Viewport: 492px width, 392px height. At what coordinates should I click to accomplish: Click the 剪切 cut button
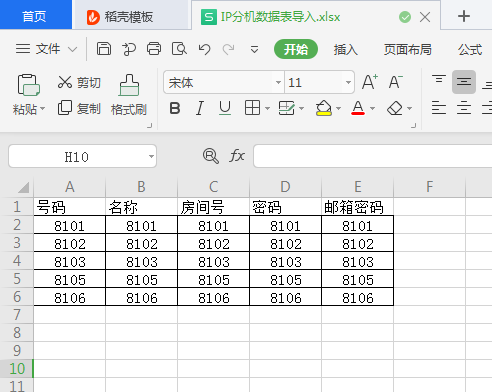coord(79,82)
